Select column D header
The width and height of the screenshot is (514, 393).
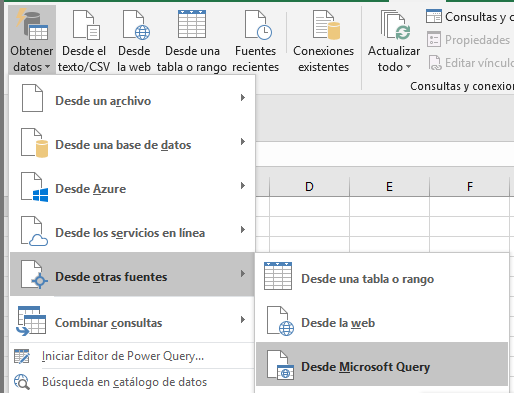tap(309, 187)
